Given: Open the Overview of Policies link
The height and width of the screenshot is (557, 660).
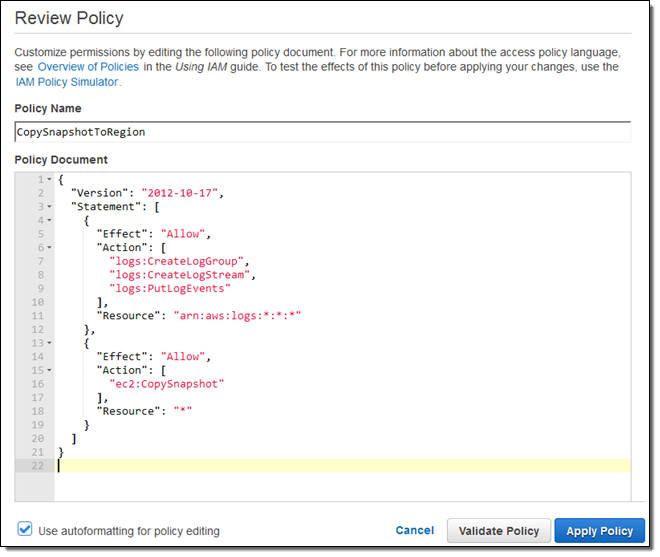Looking at the screenshot, I should pos(88,66).
